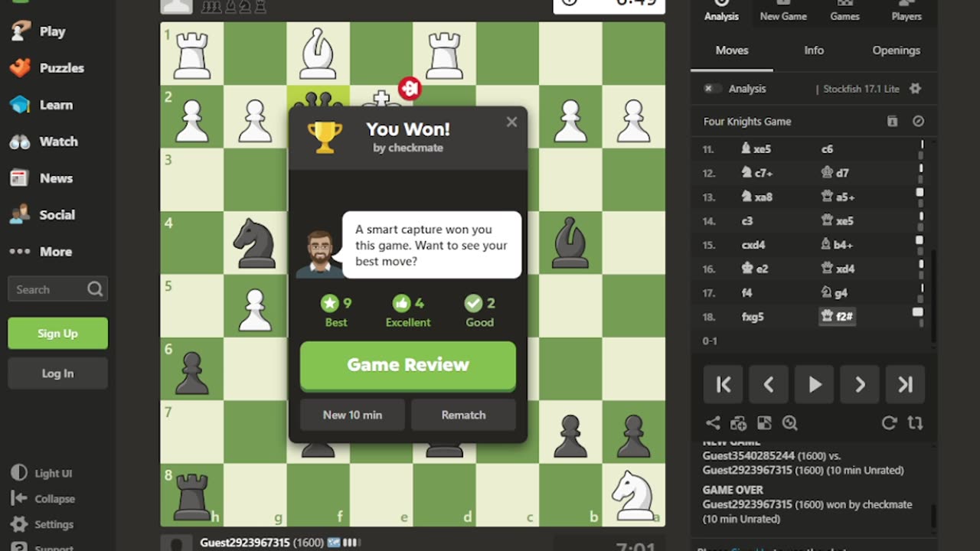980x551 pixels.
Task: Open Stockfish engine settings gear
Action: [915, 89]
